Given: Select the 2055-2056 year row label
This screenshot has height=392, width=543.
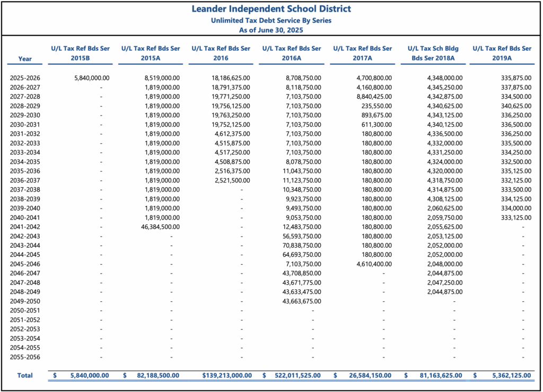Looking at the screenshot, I should click(25, 358).
